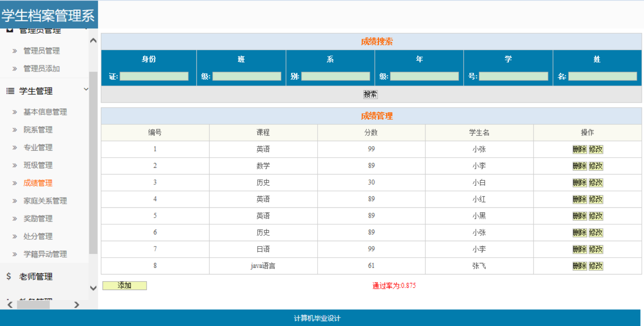Open 管理员管理 submenu item

(41, 51)
